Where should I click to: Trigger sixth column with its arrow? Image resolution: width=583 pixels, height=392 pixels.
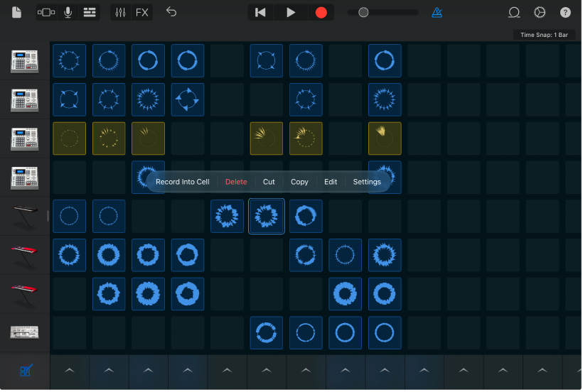point(267,370)
